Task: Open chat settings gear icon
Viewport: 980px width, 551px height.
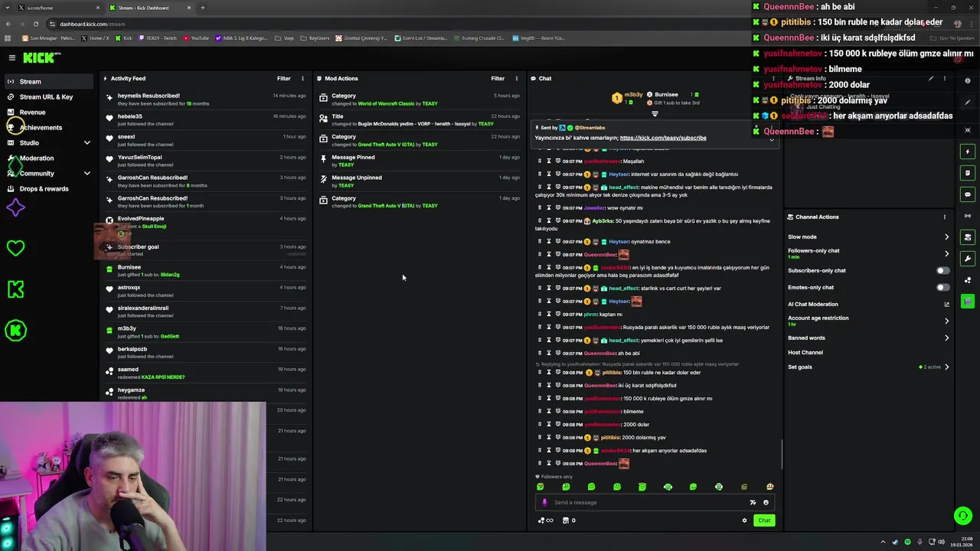Action: coord(744,520)
